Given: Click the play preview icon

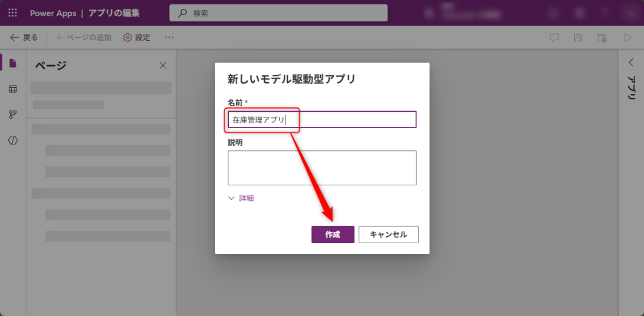Looking at the screenshot, I should point(628,38).
